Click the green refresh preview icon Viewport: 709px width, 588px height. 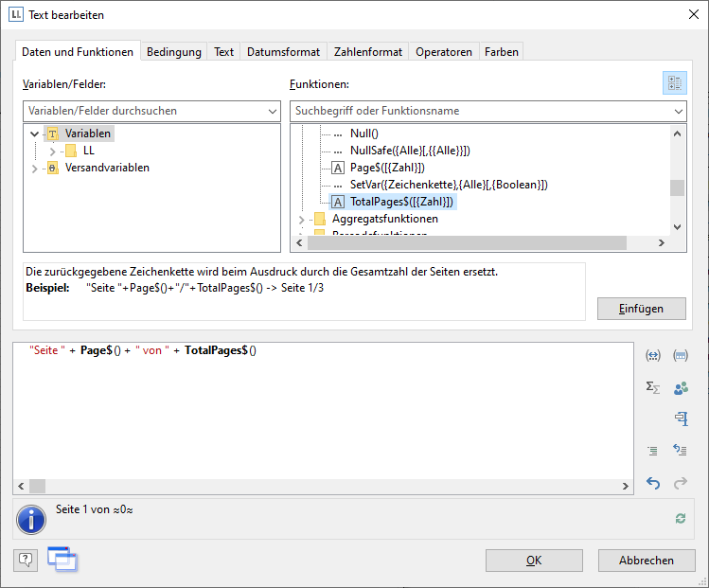click(680, 519)
